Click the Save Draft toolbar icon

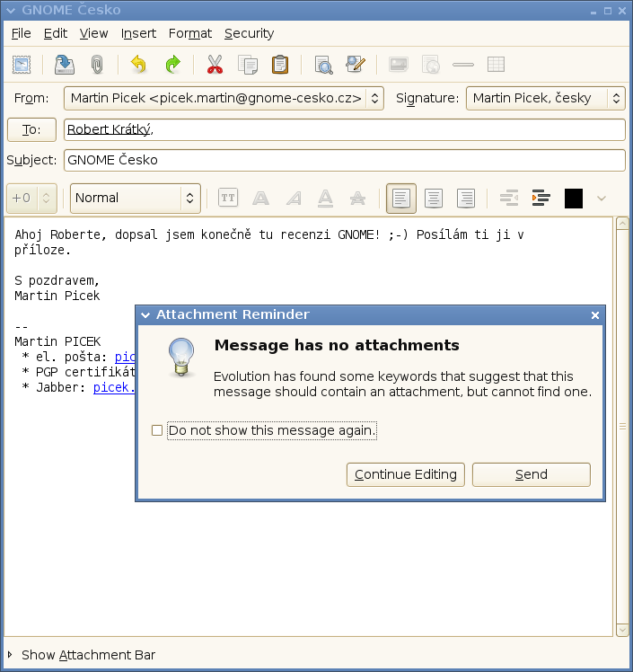coord(65,65)
